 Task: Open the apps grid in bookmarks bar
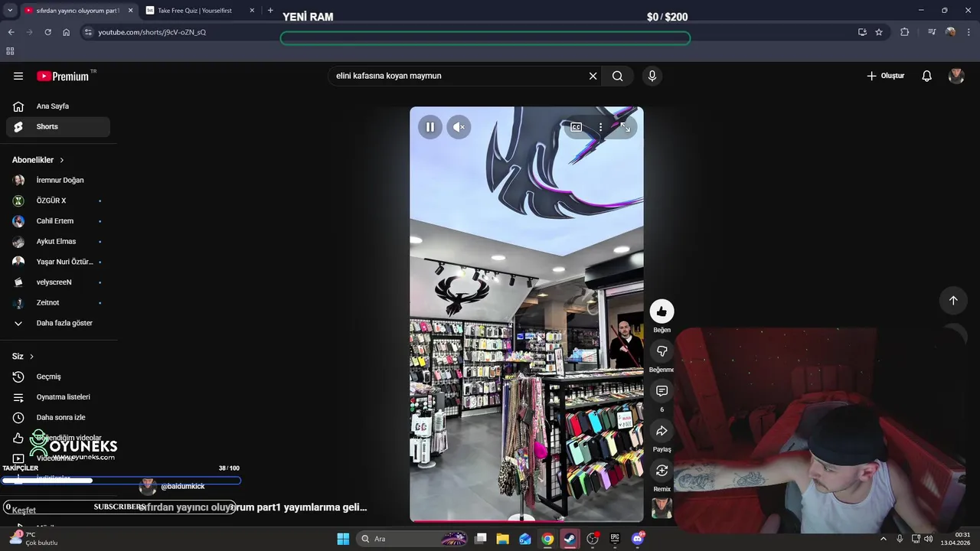[10, 51]
